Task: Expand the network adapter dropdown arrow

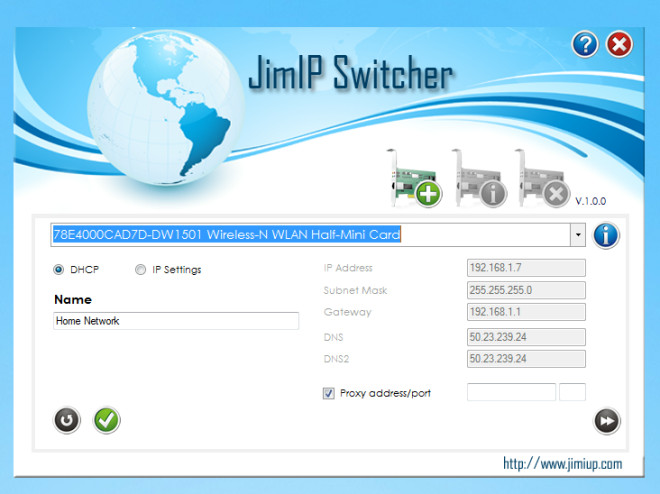Action: tap(578, 235)
